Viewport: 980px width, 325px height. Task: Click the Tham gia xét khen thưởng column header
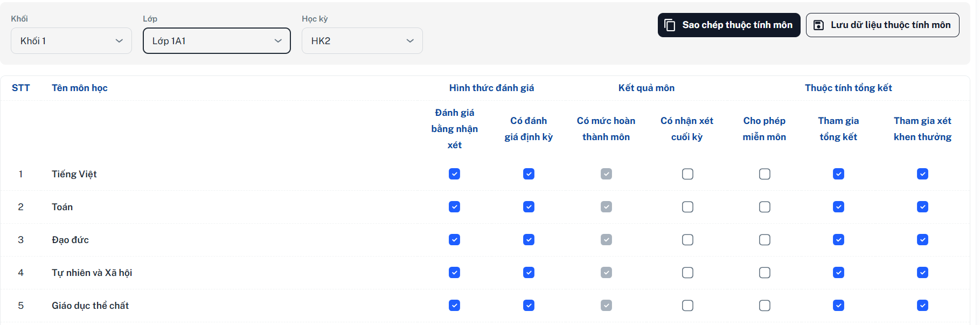923,129
